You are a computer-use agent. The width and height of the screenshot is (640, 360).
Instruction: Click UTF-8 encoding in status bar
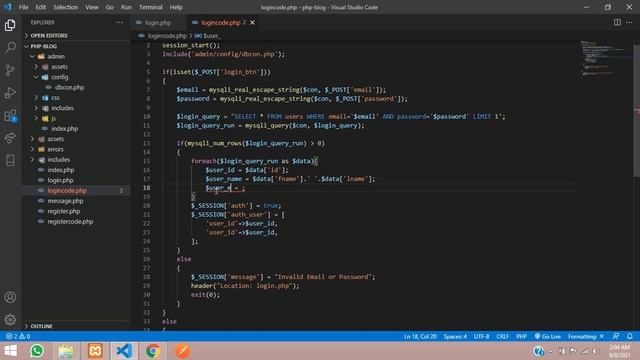tap(482, 336)
